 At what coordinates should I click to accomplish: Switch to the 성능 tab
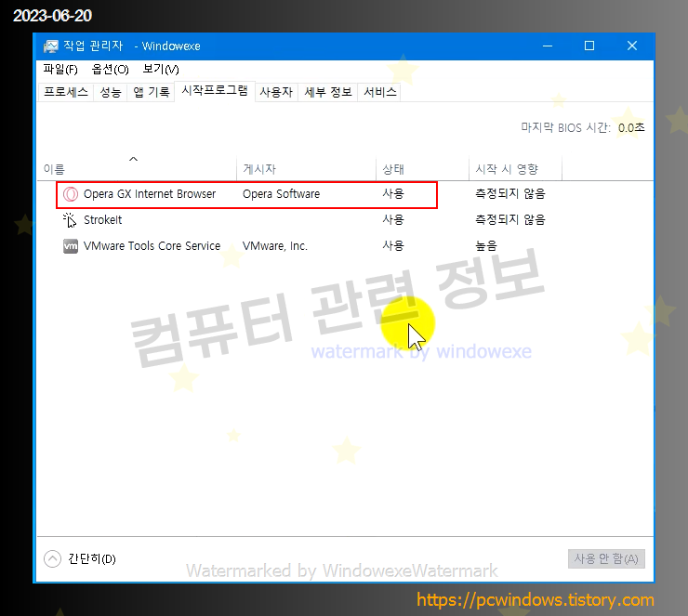click(110, 92)
